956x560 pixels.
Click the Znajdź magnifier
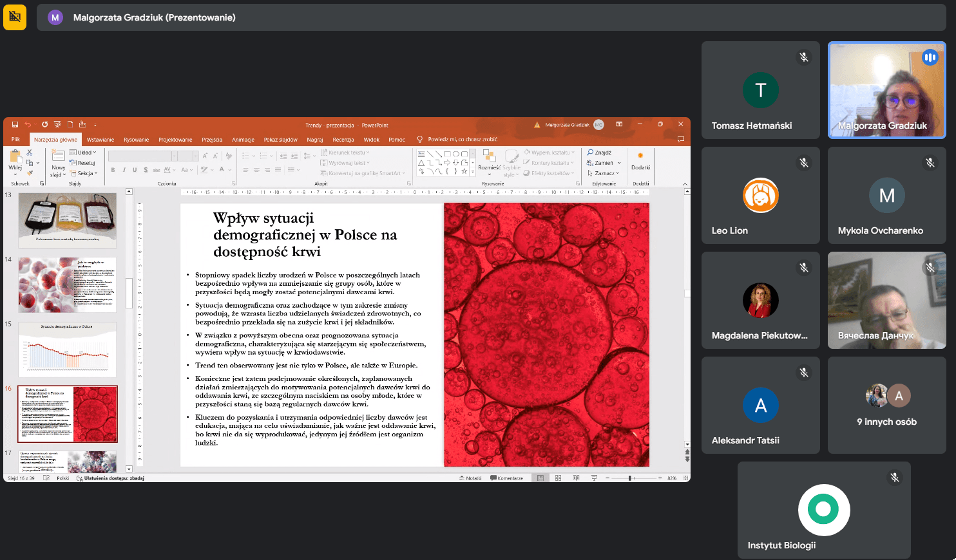pos(591,153)
